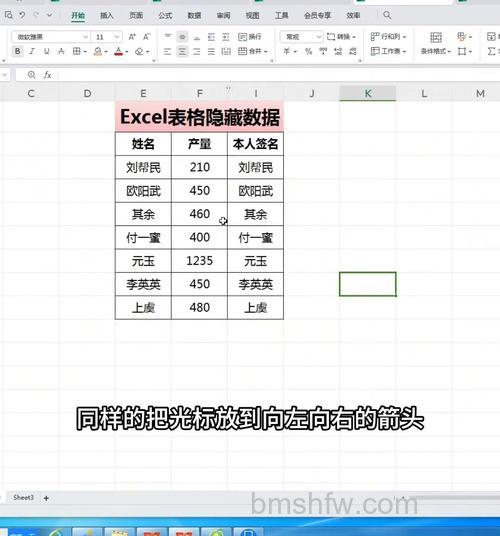Apply thousands separator style icon
Image resolution: width=500 pixels, height=536 pixels.
click(x=323, y=51)
